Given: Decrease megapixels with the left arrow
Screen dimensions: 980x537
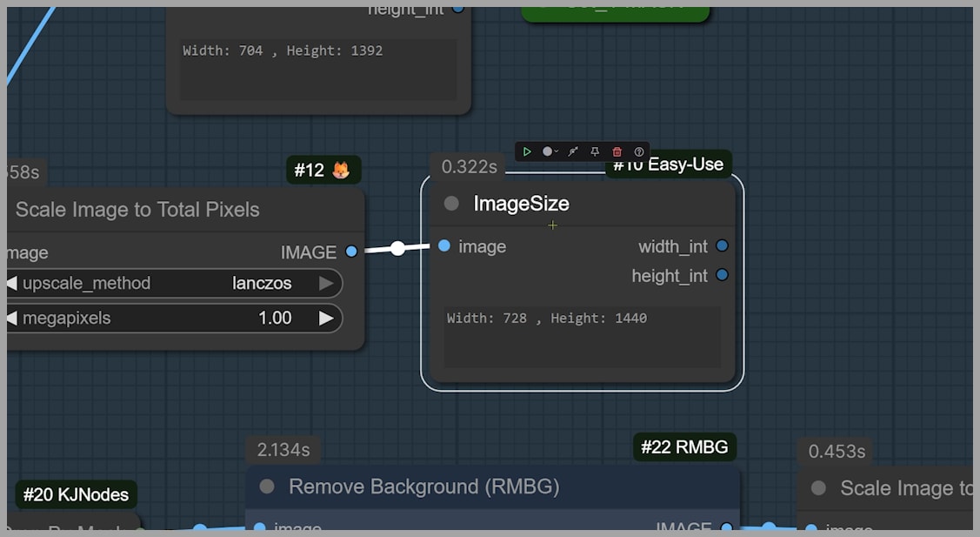Looking at the screenshot, I should [x=11, y=319].
